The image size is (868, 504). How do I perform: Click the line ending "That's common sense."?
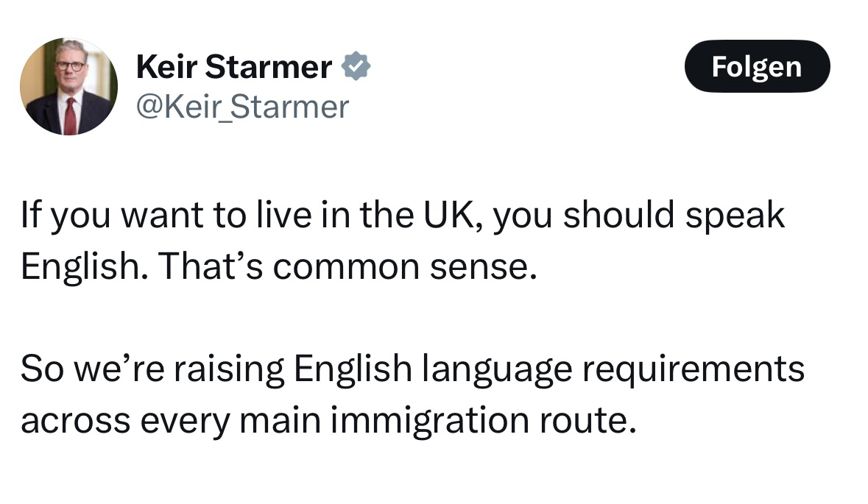pyautogui.click(x=275, y=266)
